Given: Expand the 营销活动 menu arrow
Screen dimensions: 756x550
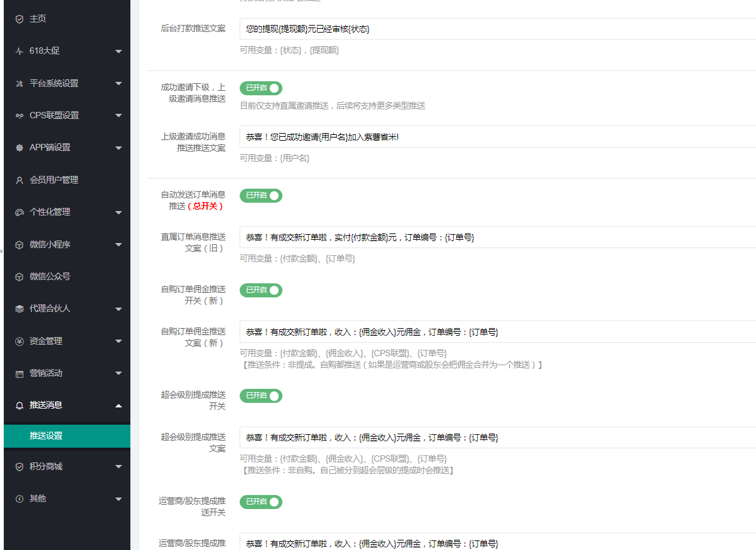Looking at the screenshot, I should pyautogui.click(x=119, y=373).
